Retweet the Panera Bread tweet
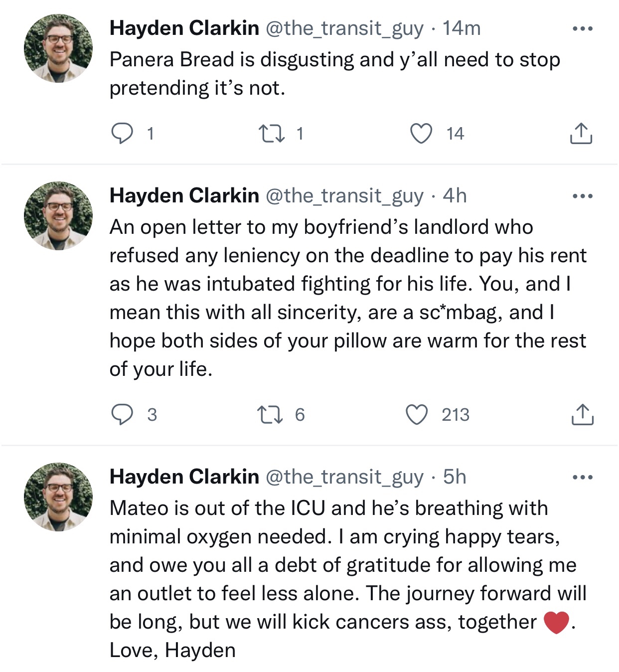This screenshot has width=619, height=672. click(x=271, y=134)
